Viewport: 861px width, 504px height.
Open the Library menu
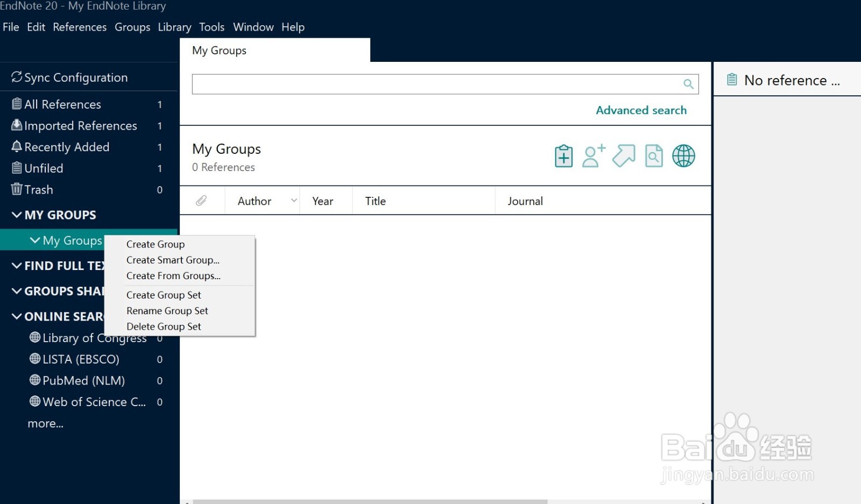174,27
